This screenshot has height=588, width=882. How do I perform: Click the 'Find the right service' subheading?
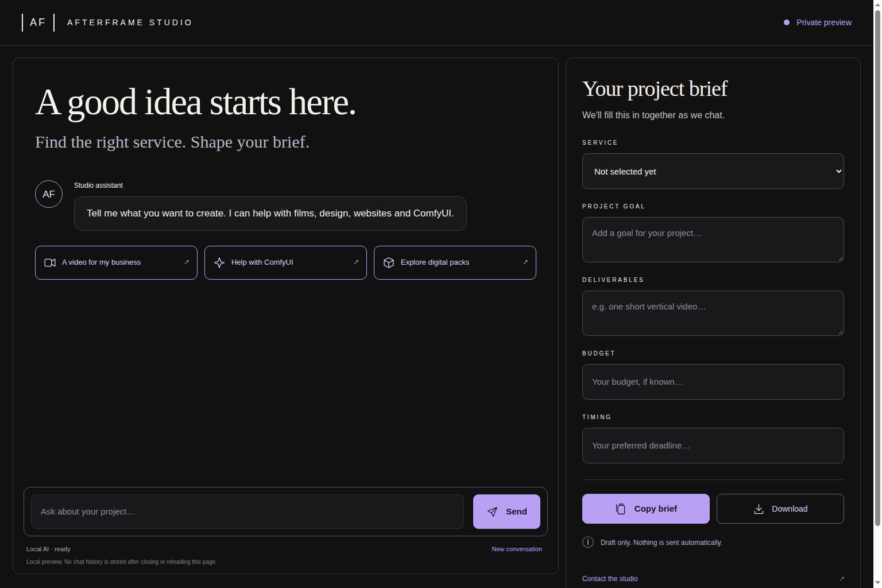[172, 142]
